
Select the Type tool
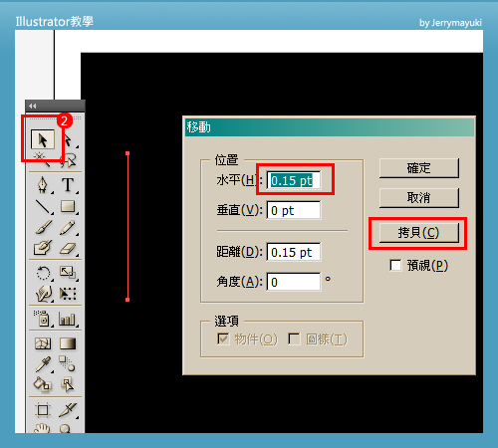[x=68, y=185]
